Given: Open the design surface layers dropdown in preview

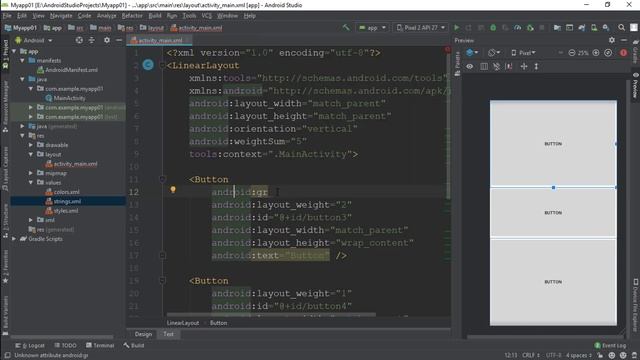Looking at the screenshot, I should (472, 53).
